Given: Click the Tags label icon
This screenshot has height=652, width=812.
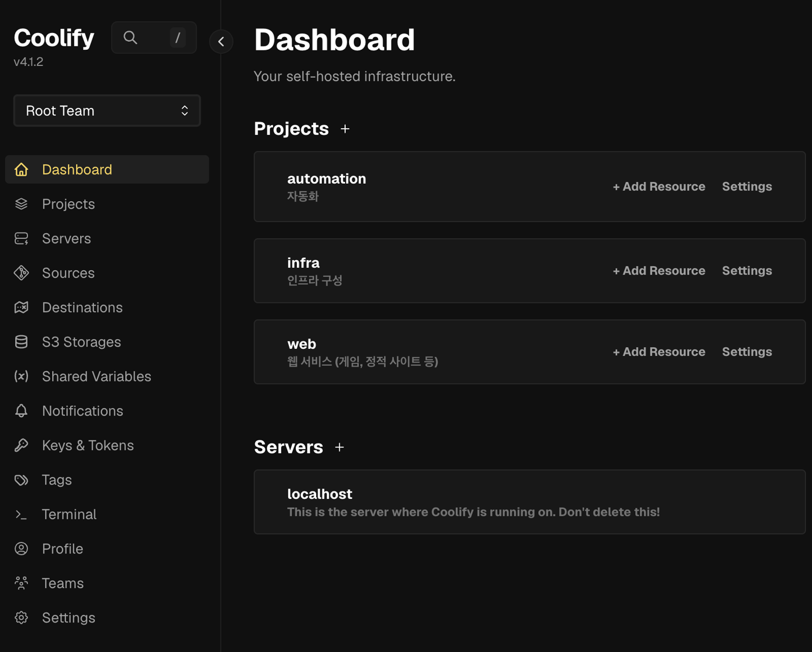Looking at the screenshot, I should 21,480.
